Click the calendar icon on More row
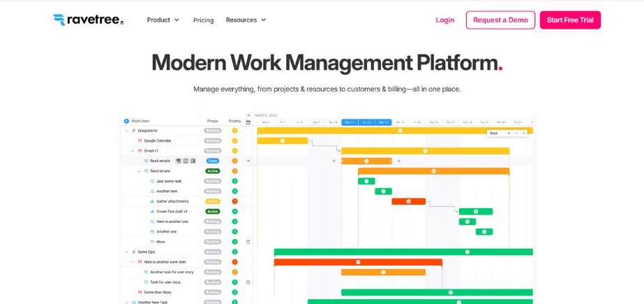Viewport: 644px width, 304px height. coord(248,242)
